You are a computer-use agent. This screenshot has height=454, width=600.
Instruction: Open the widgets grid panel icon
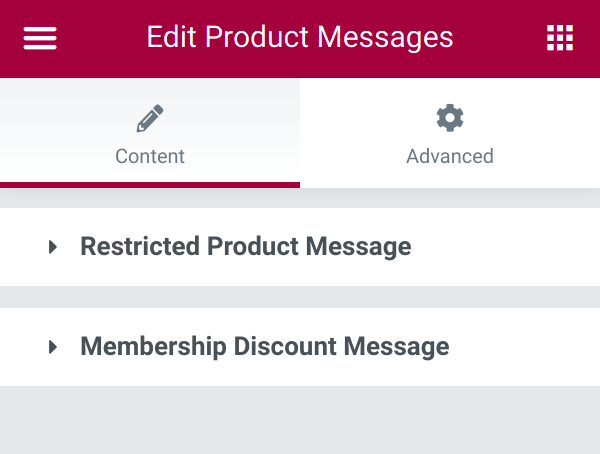point(560,38)
